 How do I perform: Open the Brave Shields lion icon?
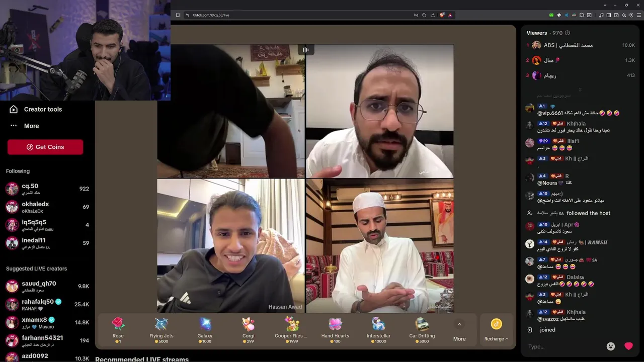[442, 15]
